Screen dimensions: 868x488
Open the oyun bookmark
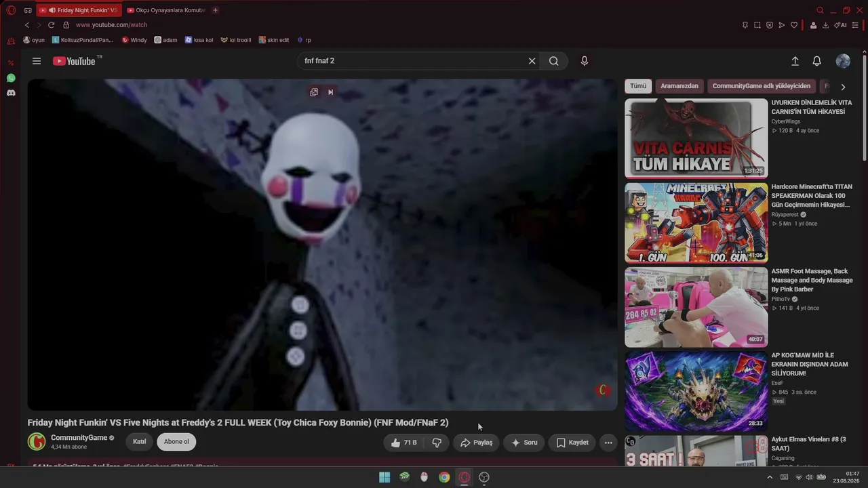click(x=34, y=40)
